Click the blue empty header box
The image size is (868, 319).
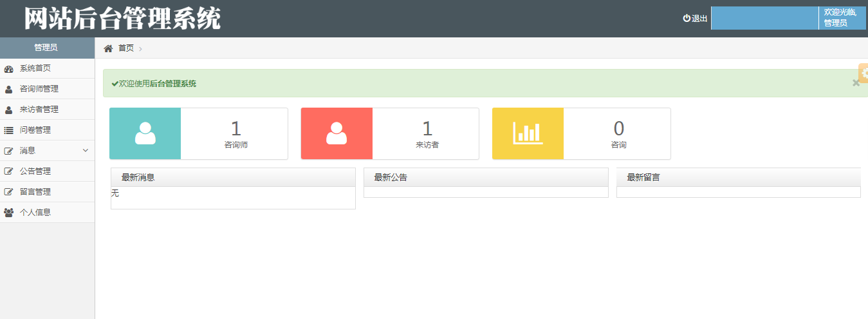[x=764, y=18]
